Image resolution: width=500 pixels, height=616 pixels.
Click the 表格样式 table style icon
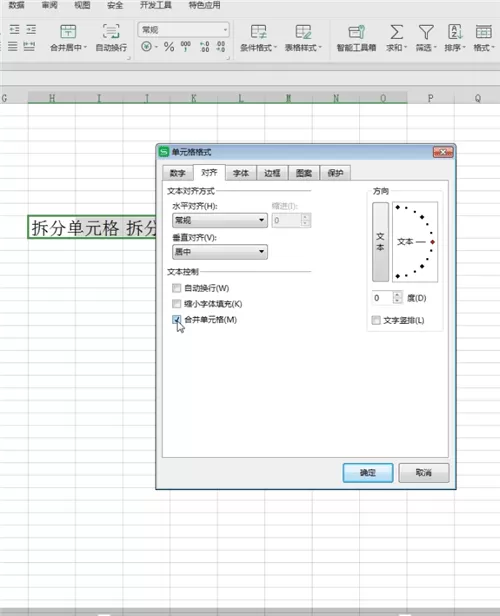point(303,31)
